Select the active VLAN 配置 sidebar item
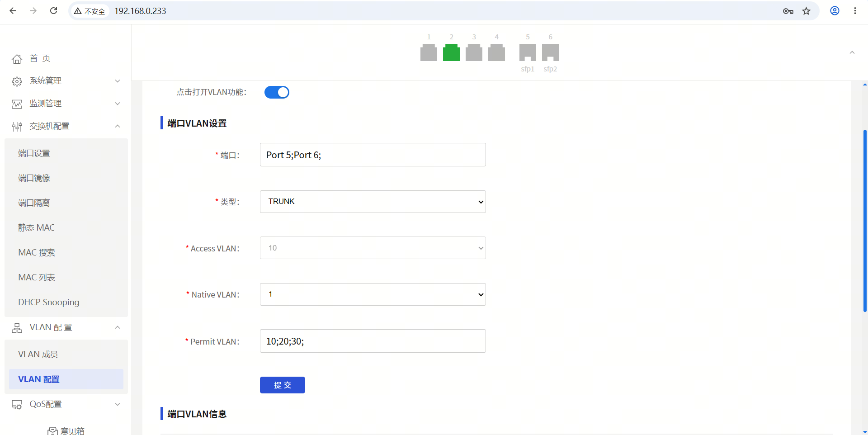Image resolution: width=868 pixels, height=435 pixels. click(x=66, y=379)
